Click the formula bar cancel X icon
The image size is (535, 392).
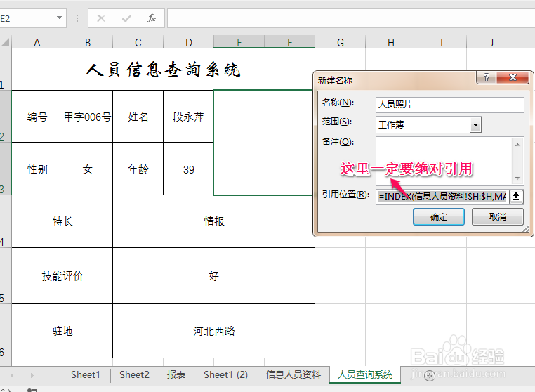101,18
